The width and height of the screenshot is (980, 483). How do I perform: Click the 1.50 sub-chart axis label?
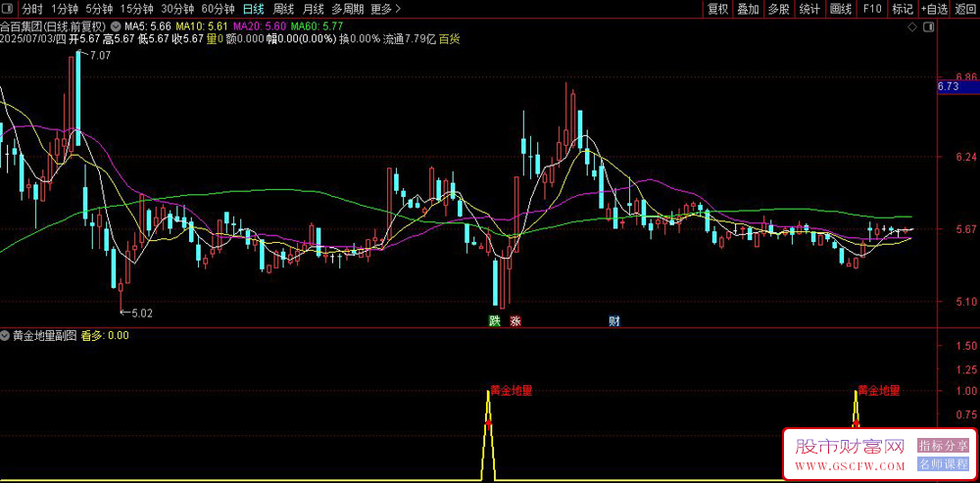click(966, 346)
